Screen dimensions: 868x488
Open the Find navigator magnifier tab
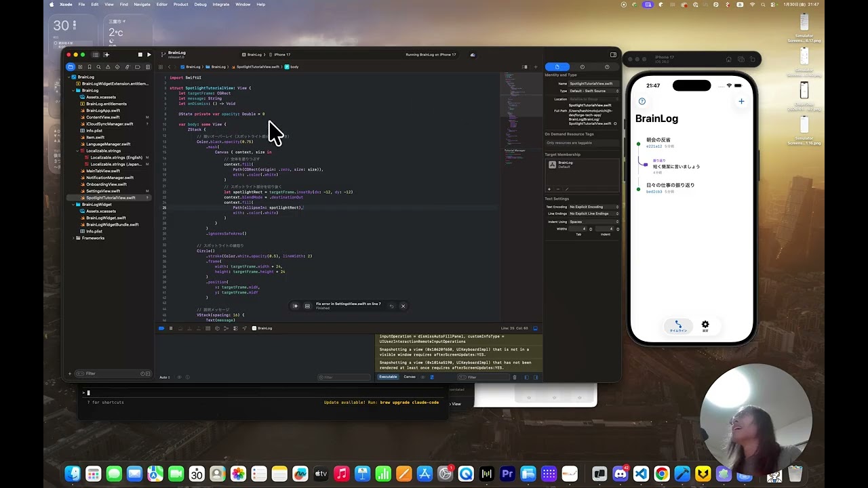click(x=98, y=67)
